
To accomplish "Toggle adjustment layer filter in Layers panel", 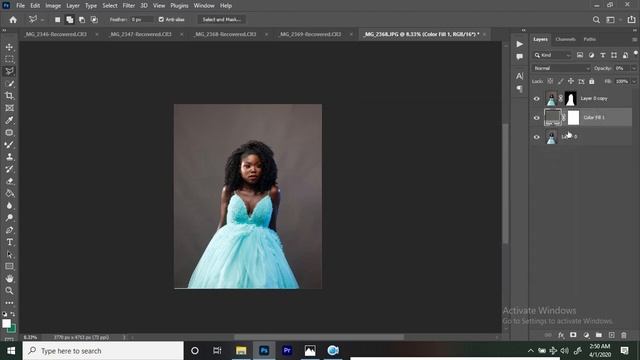I will [591, 55].
